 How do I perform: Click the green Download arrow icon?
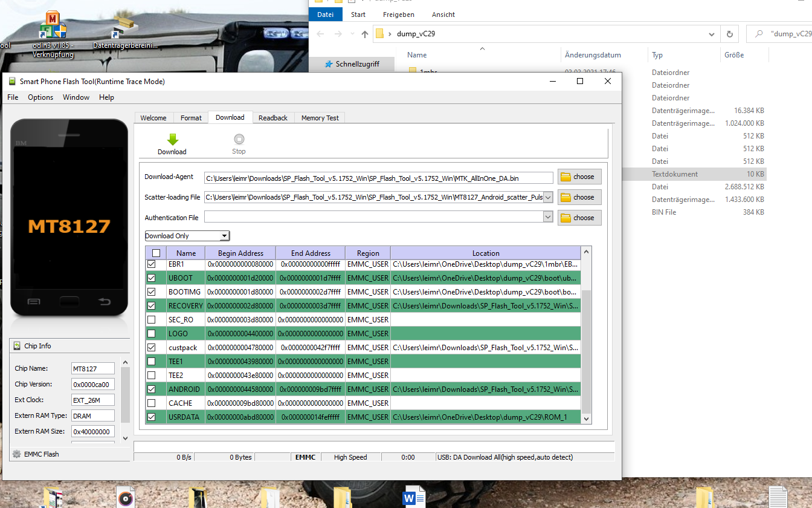tap(173, 139)
